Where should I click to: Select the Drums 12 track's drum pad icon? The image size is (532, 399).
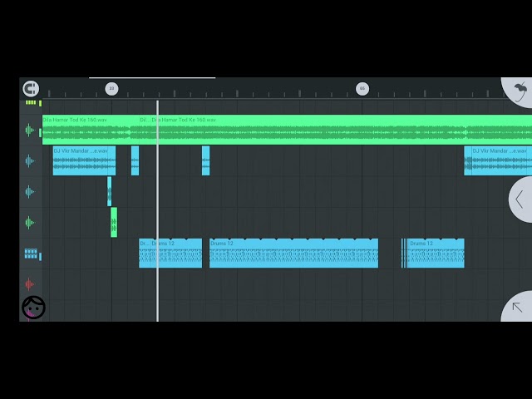point(31,254)
